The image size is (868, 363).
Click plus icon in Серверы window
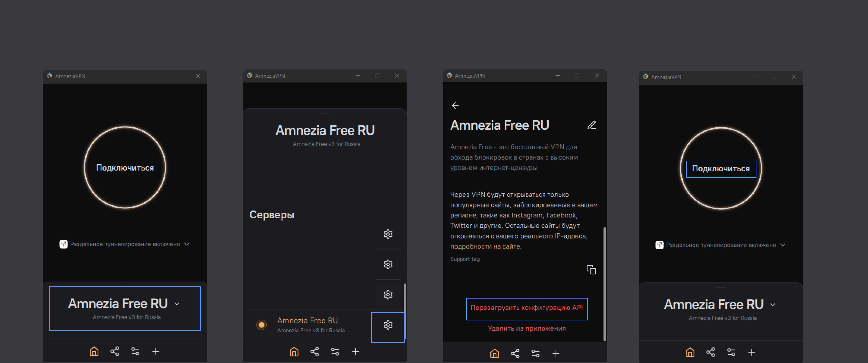pyautogui.click(x=356, y=352)
